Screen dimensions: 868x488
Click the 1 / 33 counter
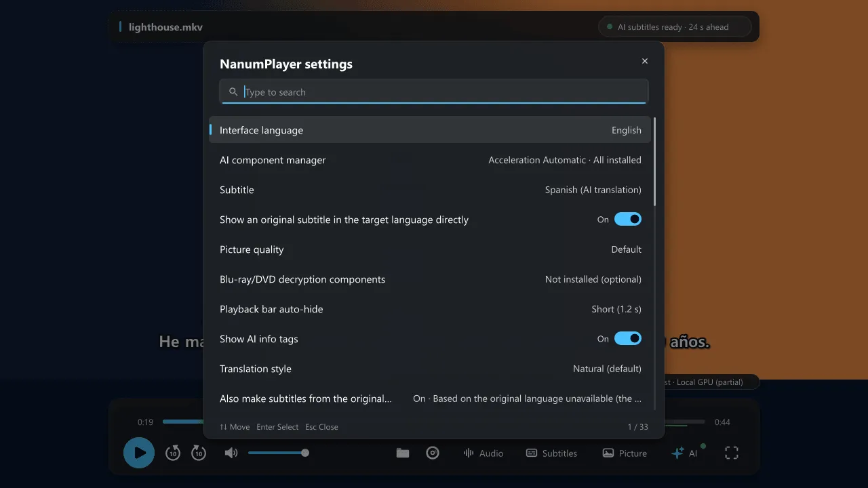coord(638,427)
